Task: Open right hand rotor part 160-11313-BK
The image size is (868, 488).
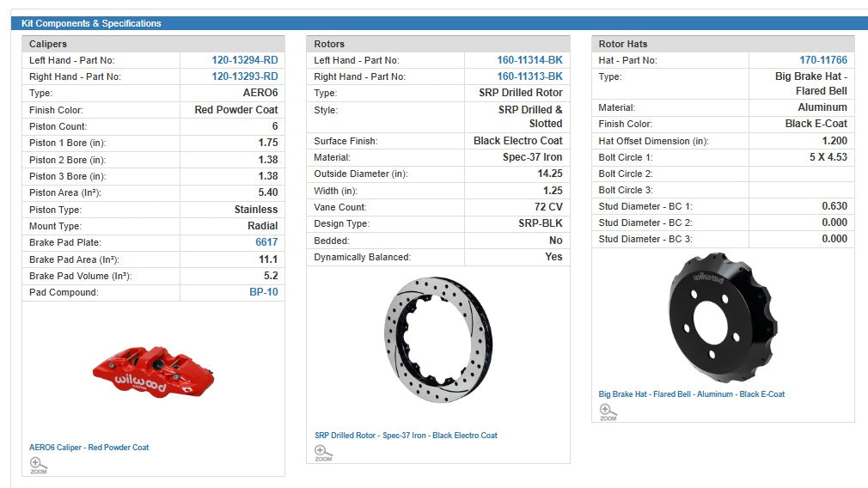Action: point(529,76)
